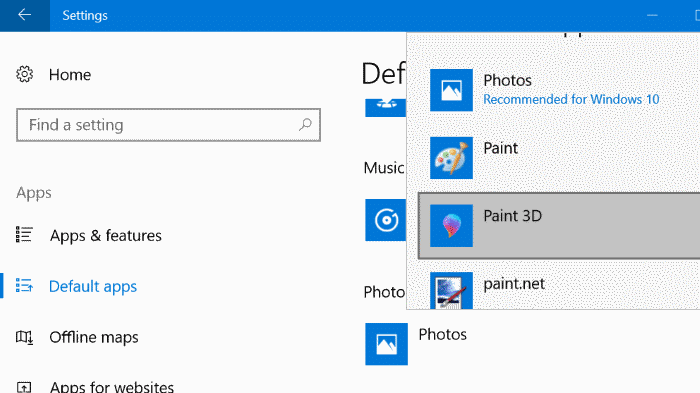700x393 pixels.
Task: Click the Apps for websites icon
Action: [x=24, y=387]
